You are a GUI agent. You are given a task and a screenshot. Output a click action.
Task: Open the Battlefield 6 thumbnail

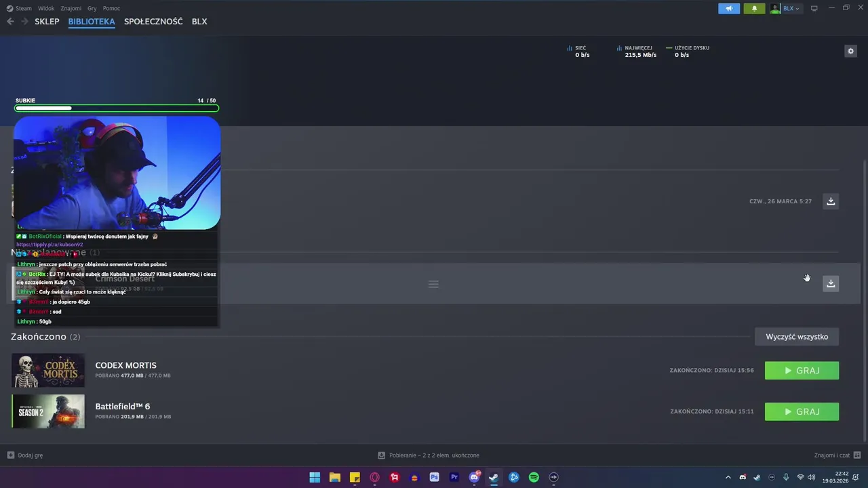(x=48, y=411)
